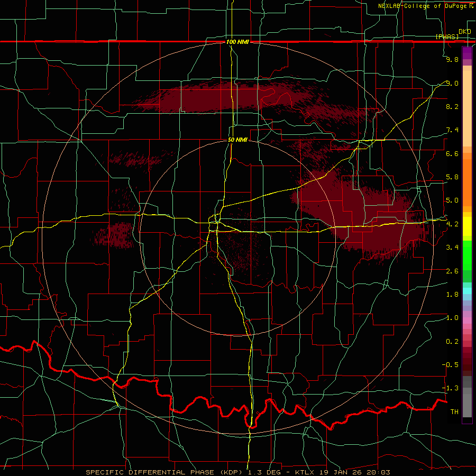Screen dimensions: 476x476
Task: Click the 2.6 scale value
Action: 452,271
